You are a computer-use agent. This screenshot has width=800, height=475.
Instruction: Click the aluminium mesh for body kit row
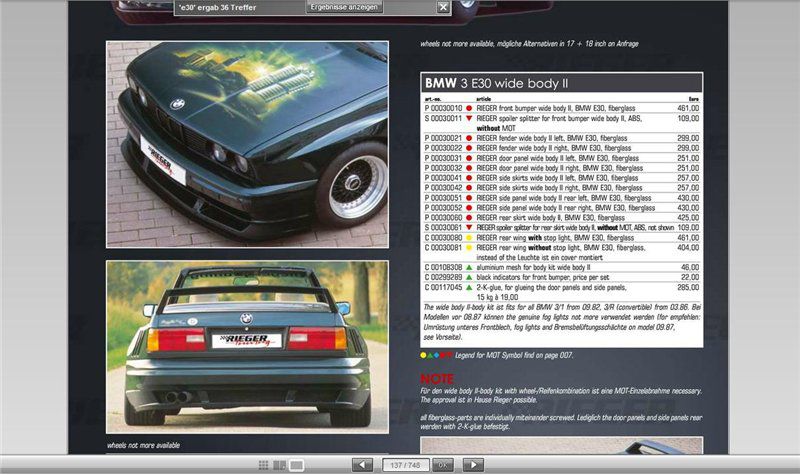[x=562, y=267]
